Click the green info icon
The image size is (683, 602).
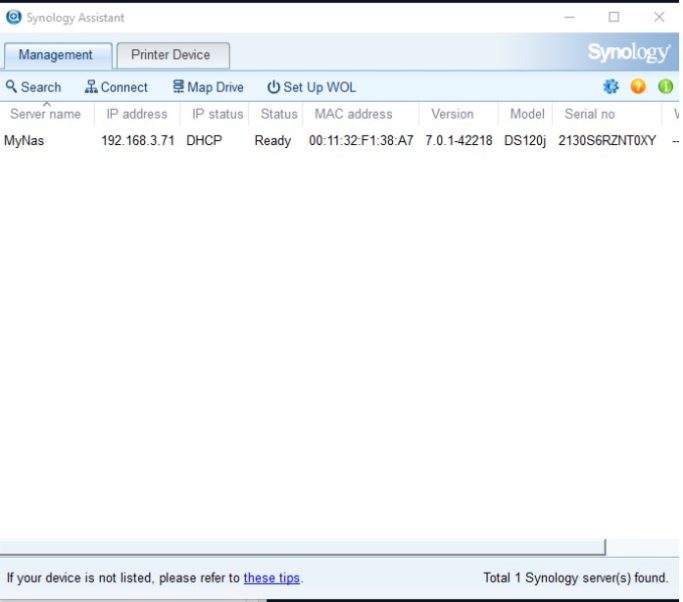click(665, 87)
